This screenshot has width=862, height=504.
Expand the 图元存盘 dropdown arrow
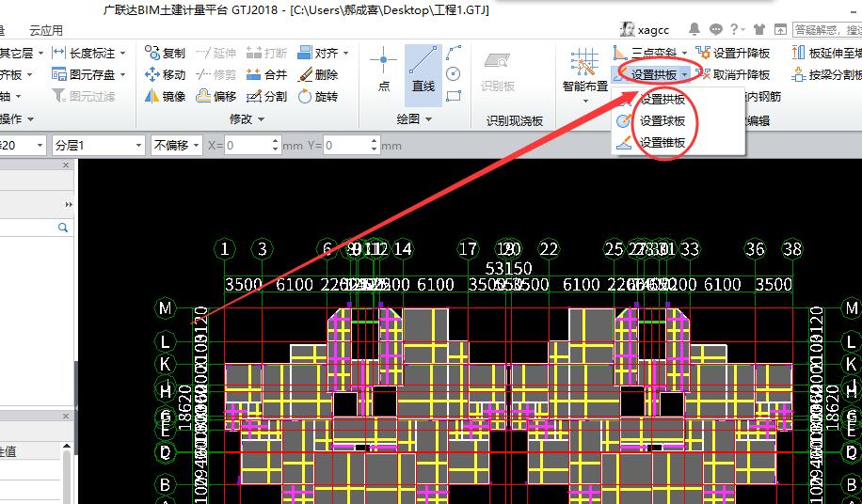122,74
